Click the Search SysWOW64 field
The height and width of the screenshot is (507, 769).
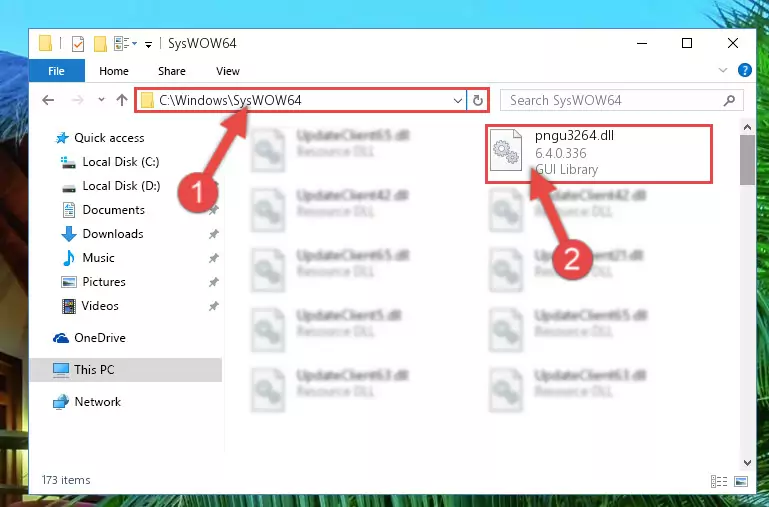[621, 101]
